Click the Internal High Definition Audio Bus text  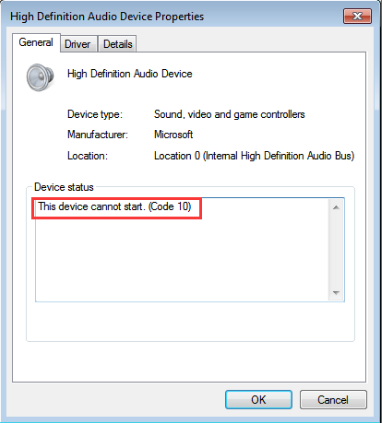279,156
